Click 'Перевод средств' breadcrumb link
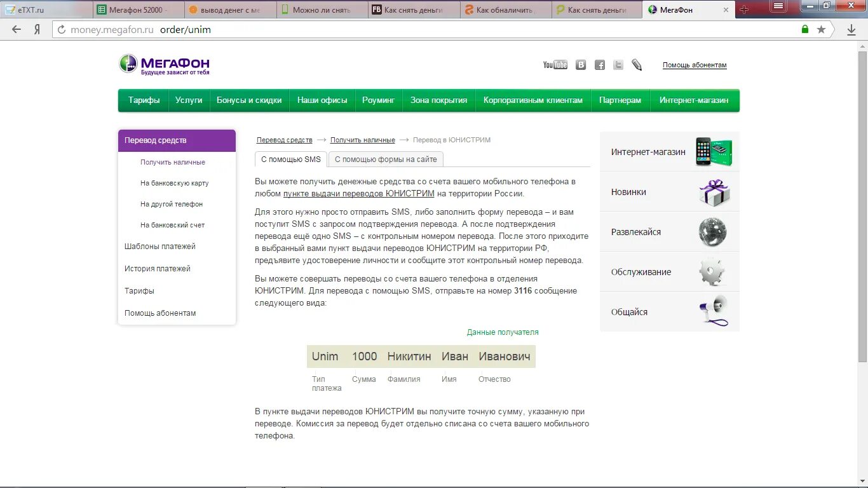The image size is (868, 488). coord(284,140)
